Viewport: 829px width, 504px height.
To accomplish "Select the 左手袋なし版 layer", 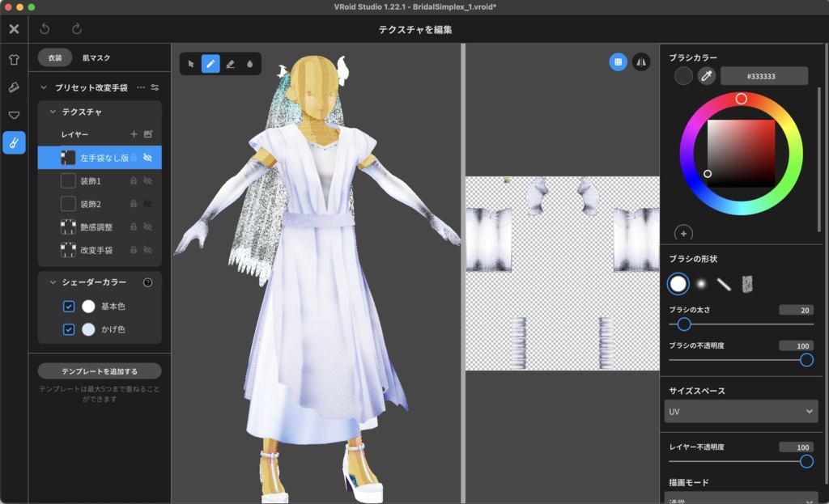I will (x=100, y=158).
